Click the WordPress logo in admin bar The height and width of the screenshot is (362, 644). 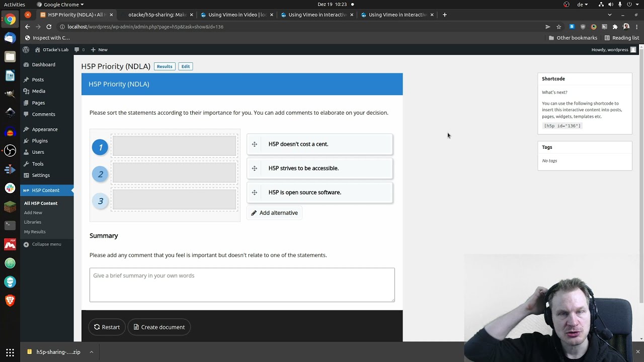[26, 50]
